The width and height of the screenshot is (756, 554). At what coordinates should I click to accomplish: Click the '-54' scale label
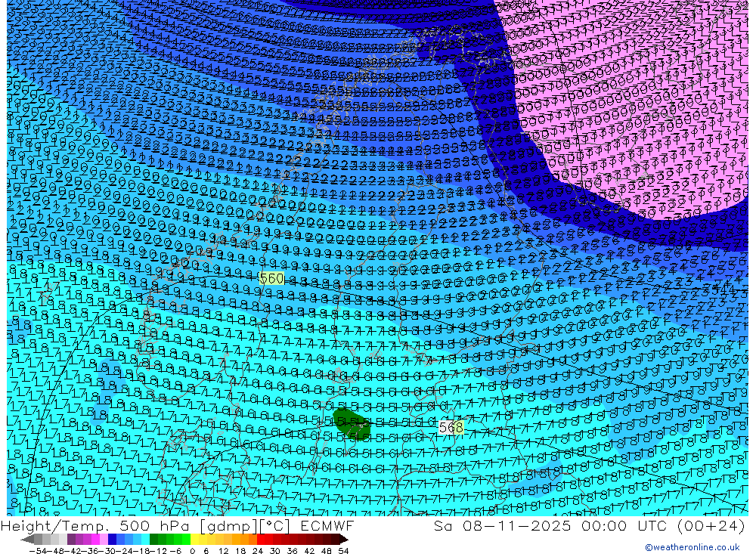(x=38, y=551)
